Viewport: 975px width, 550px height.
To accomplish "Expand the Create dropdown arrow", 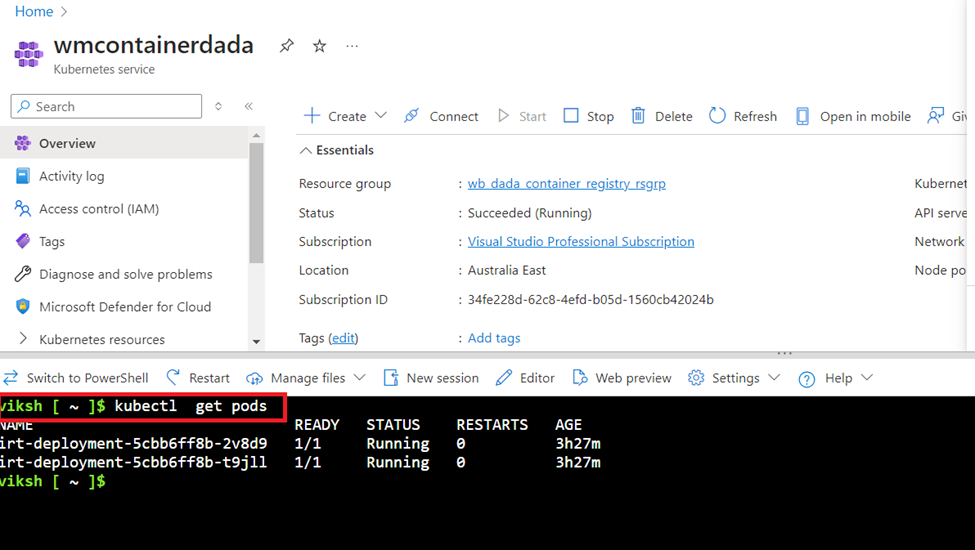I will pyautogui.click(x=381, y=116).
